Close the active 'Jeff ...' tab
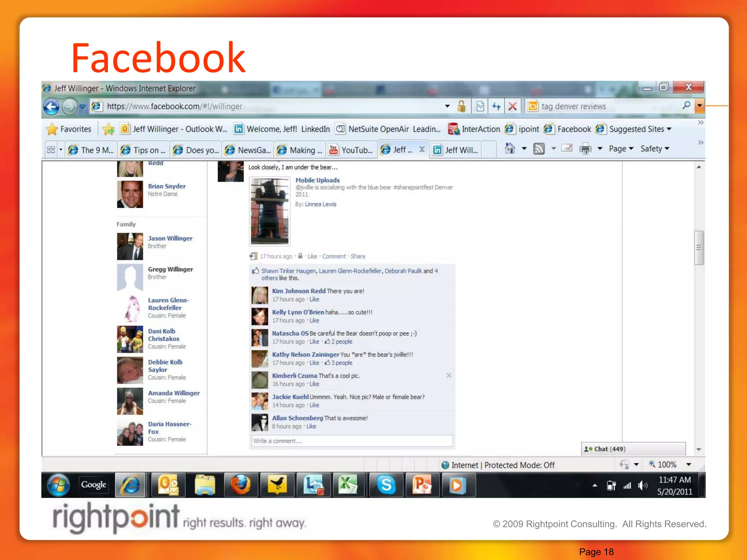 [x=422, y=149]
